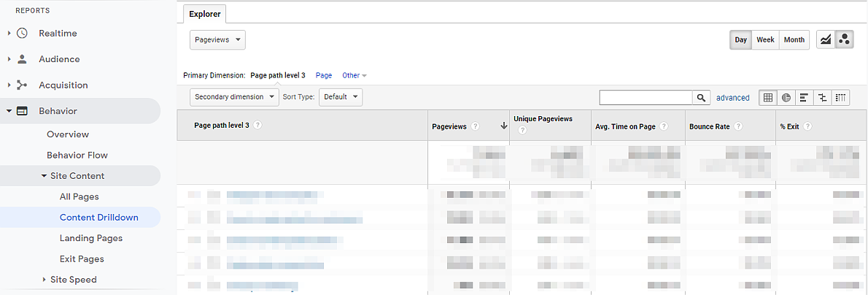This screenshot has height=295, width=868.
Task: Open All Pages report
Action: point(80,196)
